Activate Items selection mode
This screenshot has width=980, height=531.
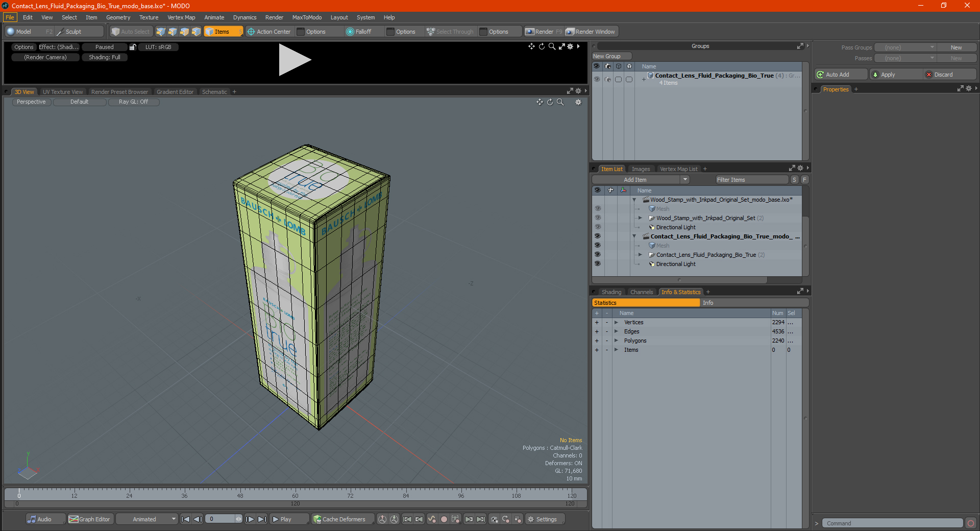click(223, 32)
